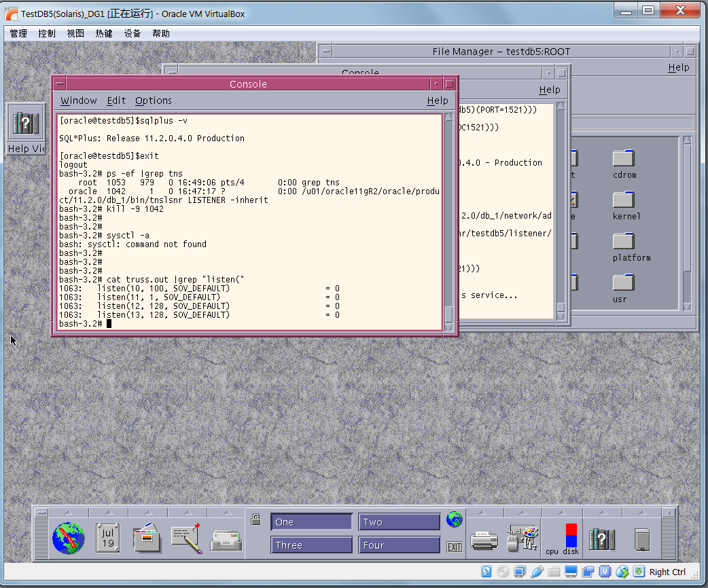
Task: Open the front Console window menu button
Action: coord(60,84)
